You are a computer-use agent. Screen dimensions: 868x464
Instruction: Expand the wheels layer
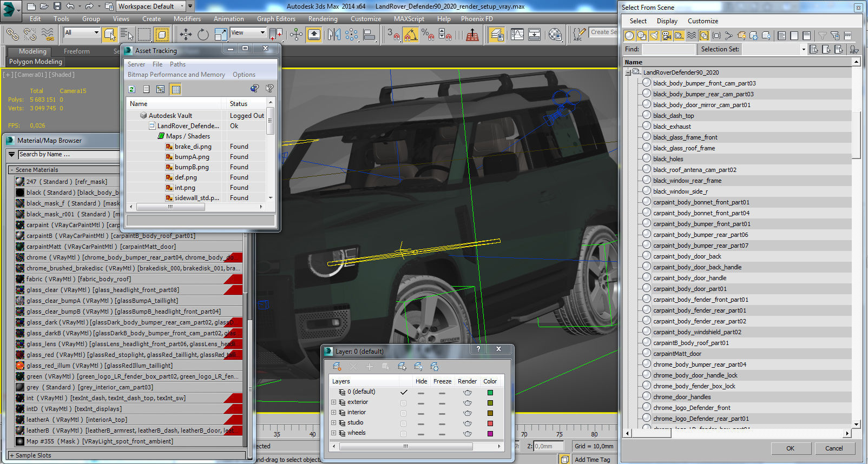(x=333, y=433)
